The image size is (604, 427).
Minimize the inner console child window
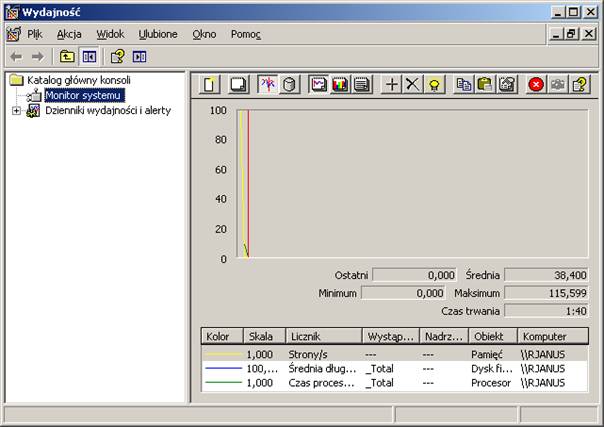tap(555, 34)
